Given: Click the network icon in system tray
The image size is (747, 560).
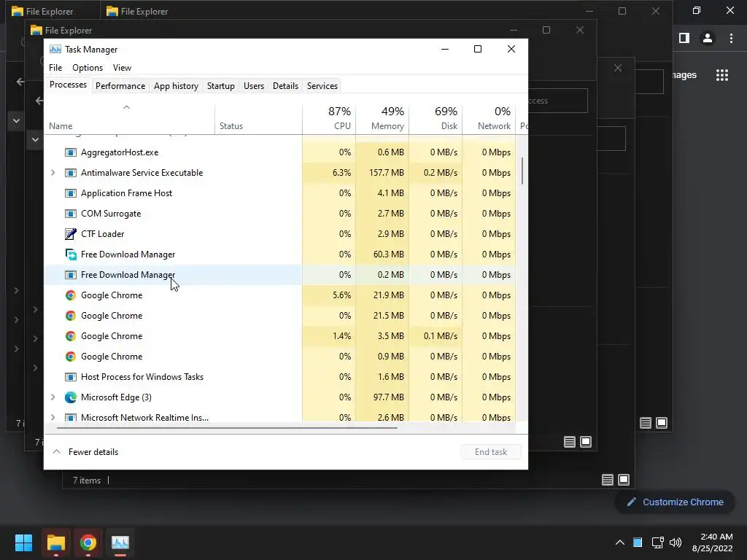Looking at the screenshot, I should coord(657,542).
